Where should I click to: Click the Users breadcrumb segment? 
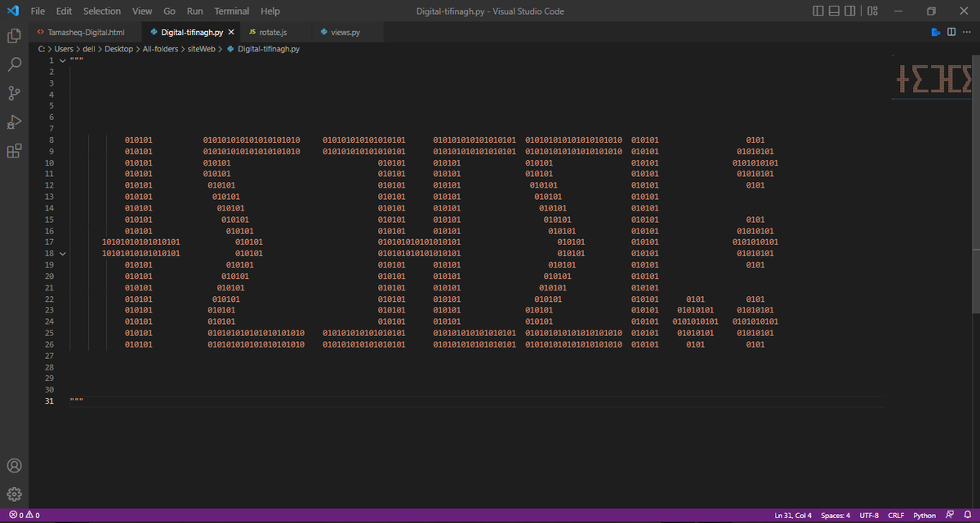[65, 49]
